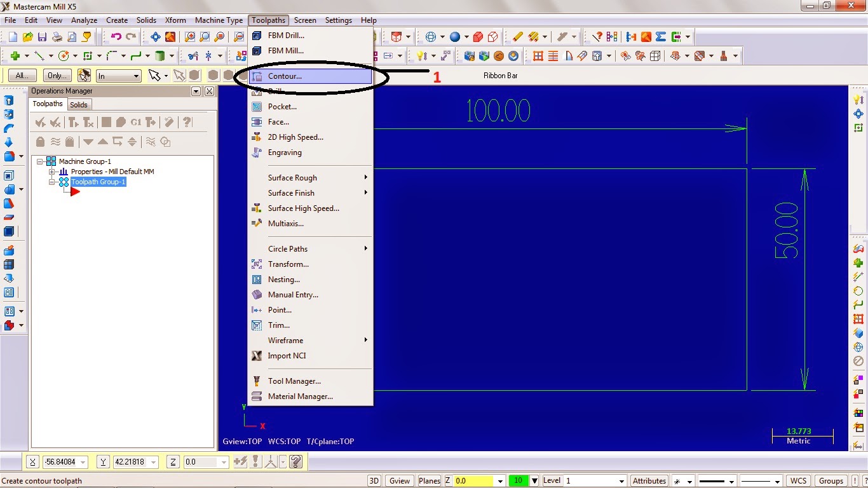Screen dimensions: 868x488
Task: Click the Redo arrow icon
Action: coord(131,37)
